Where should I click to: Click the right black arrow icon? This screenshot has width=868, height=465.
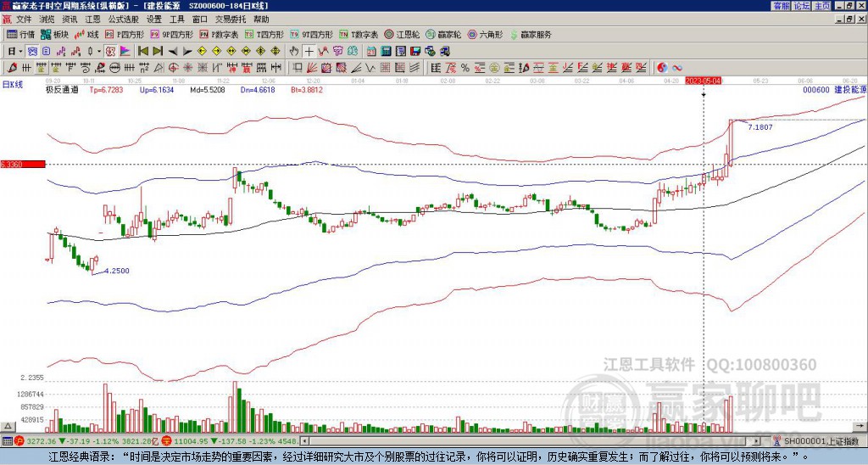(187, 52)
